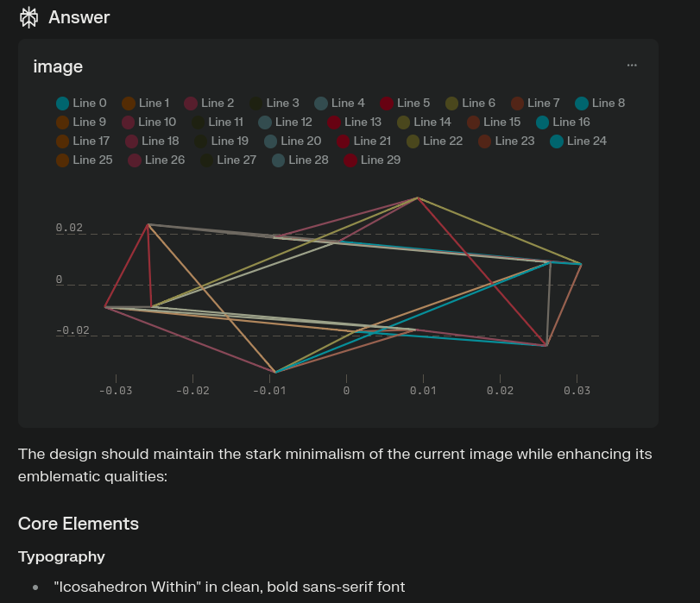Toggle Line 10 legend item
This screenshot has height=603, width=700.
pos(148,122)
